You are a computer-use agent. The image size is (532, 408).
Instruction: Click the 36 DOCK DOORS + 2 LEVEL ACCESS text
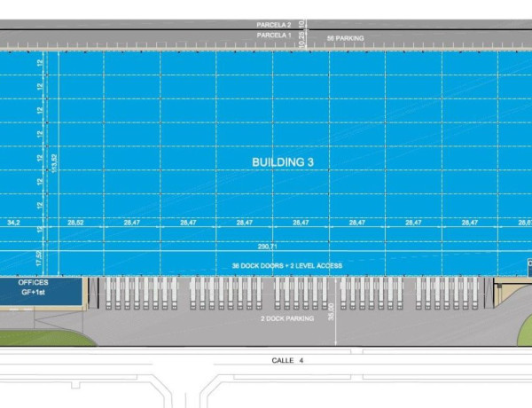(x=286, y=266)
